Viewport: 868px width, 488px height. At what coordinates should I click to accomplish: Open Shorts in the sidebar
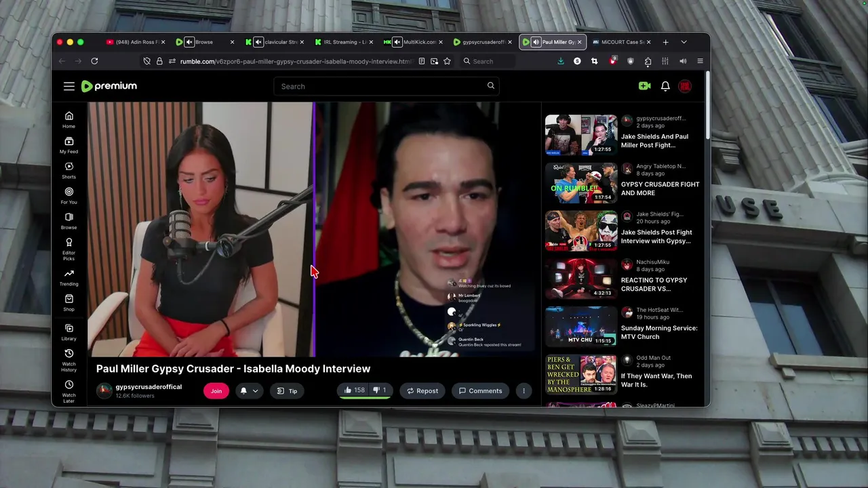click(x=69, y=170)
